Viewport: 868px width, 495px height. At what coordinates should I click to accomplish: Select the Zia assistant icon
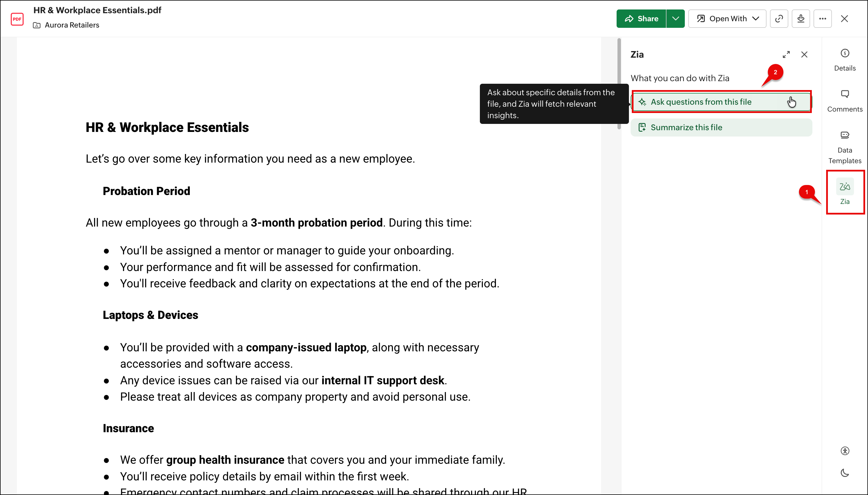(x=844, y=192)
